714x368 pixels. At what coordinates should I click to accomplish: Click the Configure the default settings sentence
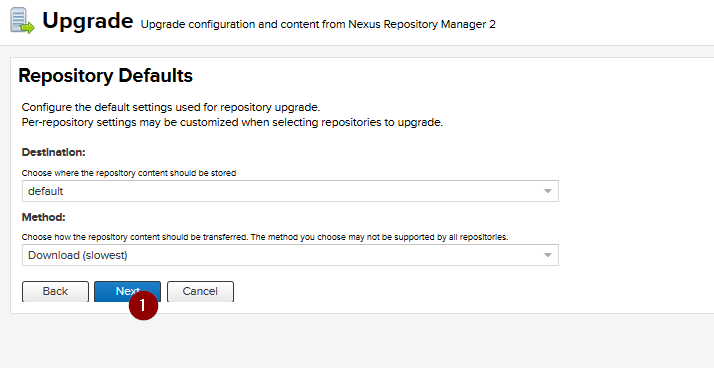[171, 108]
